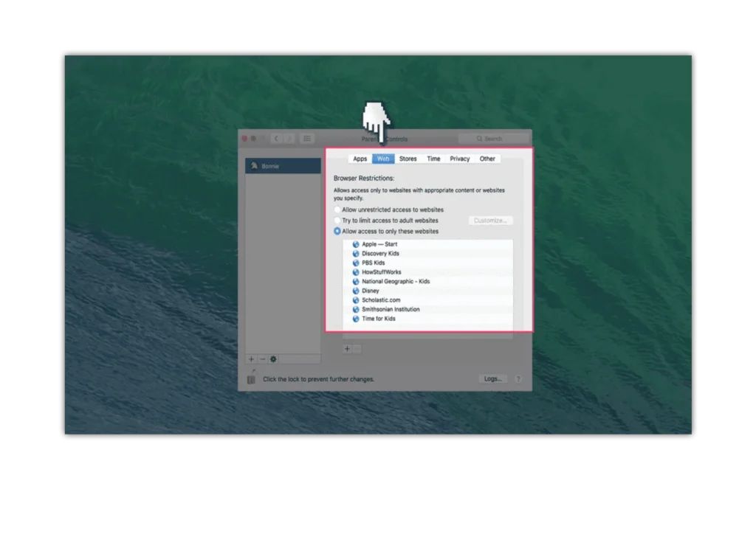The height and width of the screenshot is (540, 756).
Task: Select Allow unrestricted access to websites
Action: coord(337,210)
